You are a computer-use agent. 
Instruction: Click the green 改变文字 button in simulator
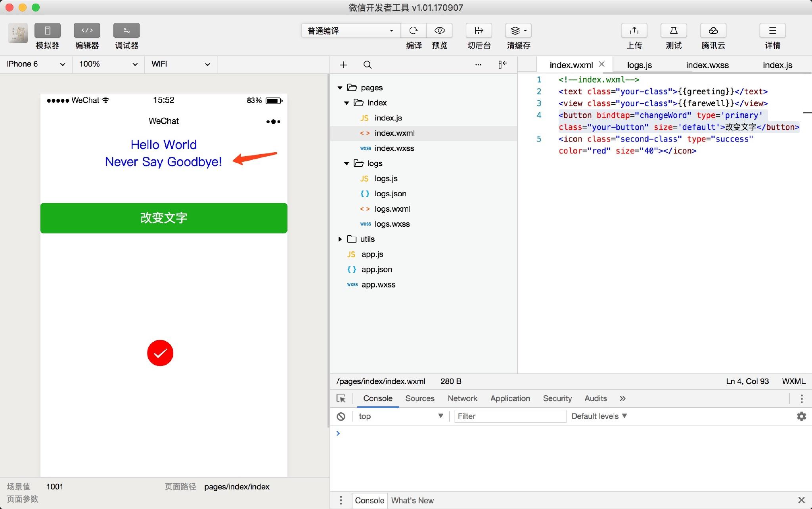[164, 218]
